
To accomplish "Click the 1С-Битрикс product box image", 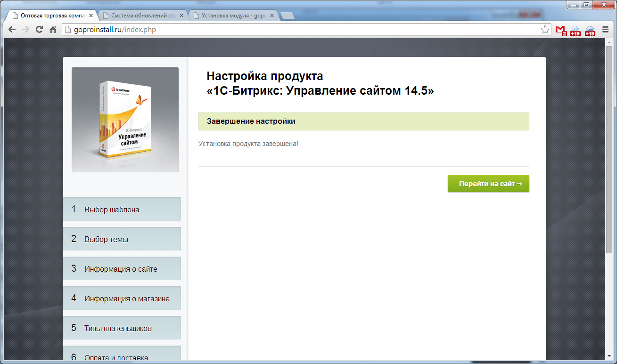I will point(125,120).
